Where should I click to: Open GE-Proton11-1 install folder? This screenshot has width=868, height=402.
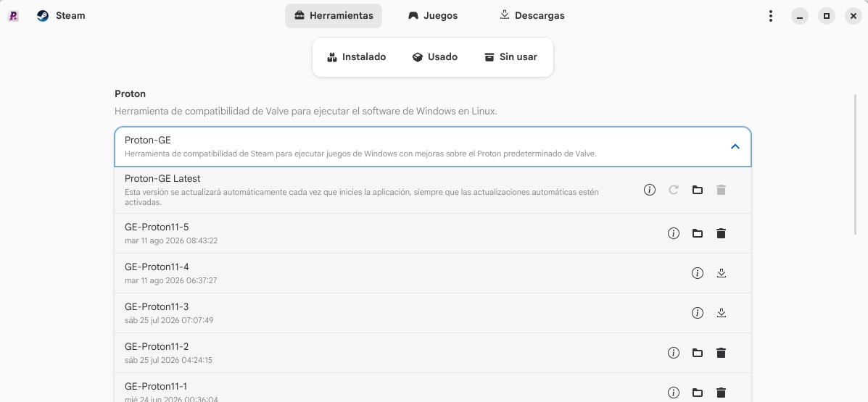pyautogui.click(x=698, y=393)
